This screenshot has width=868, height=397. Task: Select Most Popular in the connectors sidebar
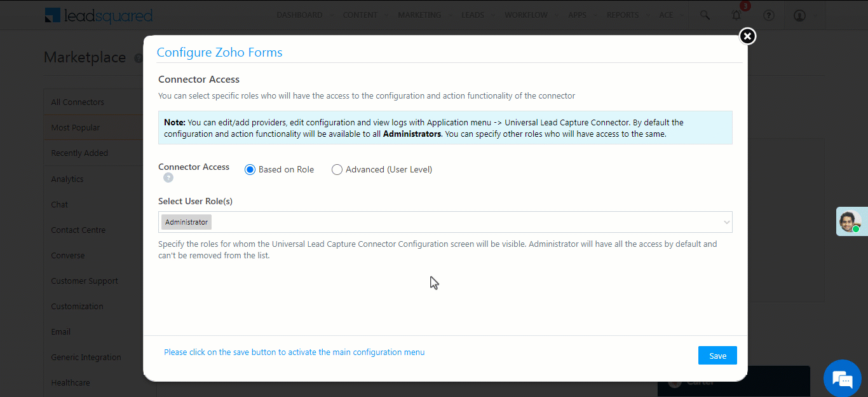(75, 127)
